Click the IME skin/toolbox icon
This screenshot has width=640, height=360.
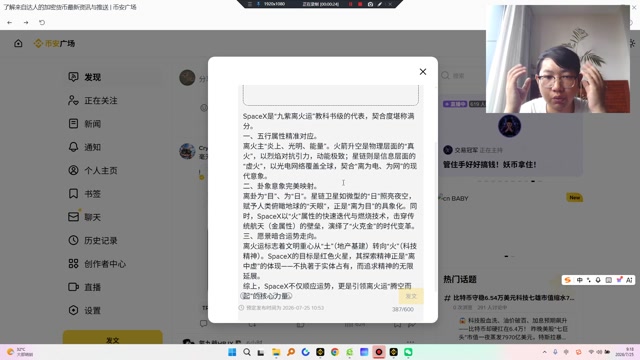coord(619,280)
